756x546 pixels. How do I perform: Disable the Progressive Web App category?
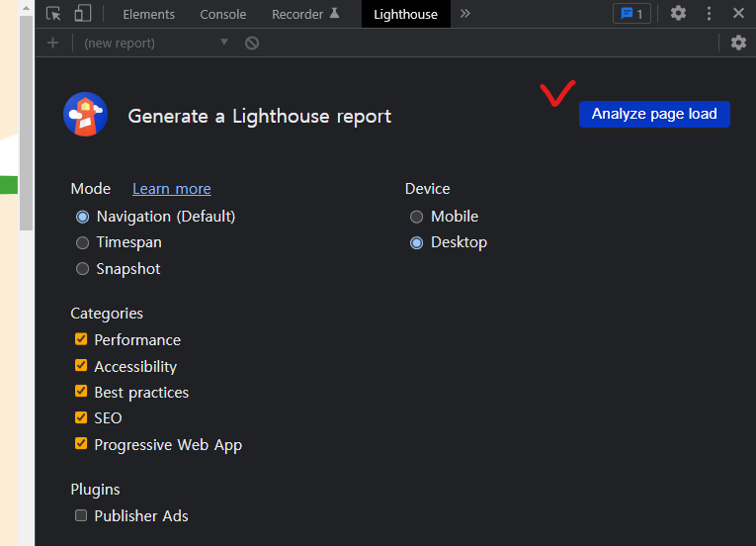pos(81,443)
